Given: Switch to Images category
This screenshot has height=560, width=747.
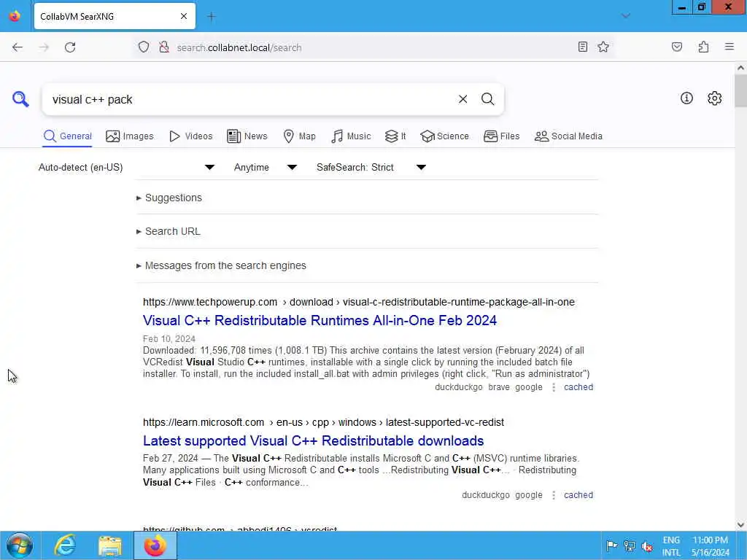Looking at the screenshot, I should (130, 136).
